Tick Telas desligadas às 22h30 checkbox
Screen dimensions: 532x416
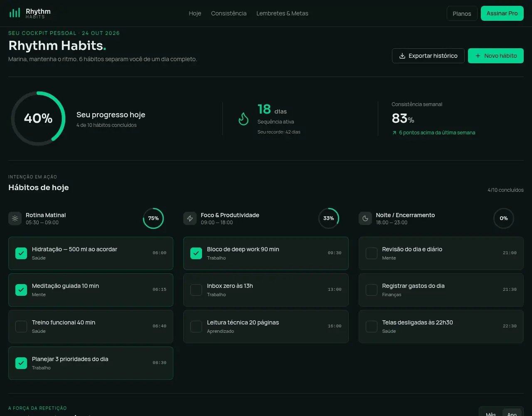372,327
